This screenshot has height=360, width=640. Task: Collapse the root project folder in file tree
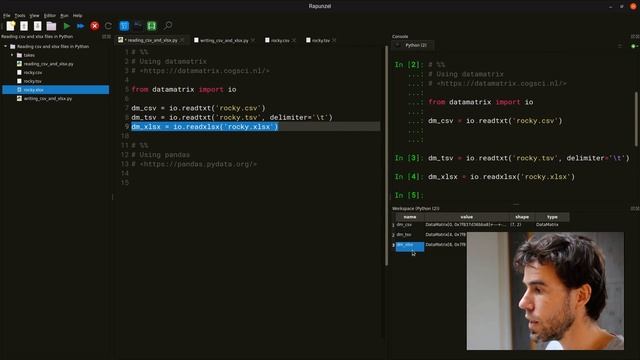[x=6, y=47]
